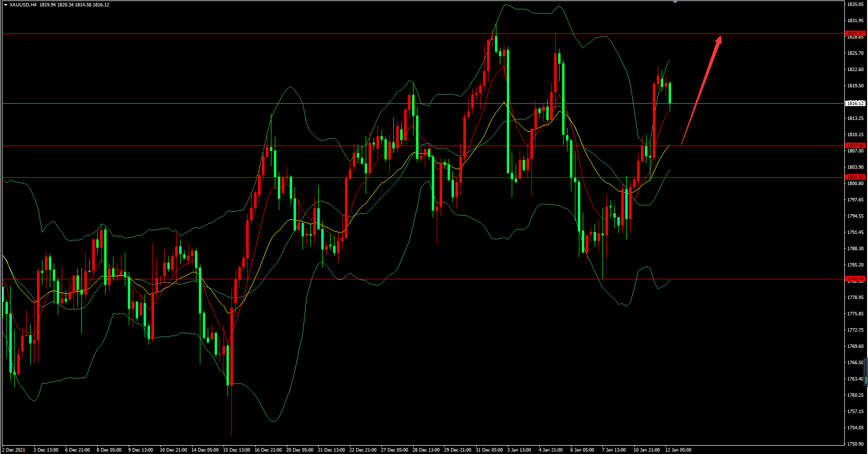Select the red 1801.92 price level tag
This screenshot has height=454, width=868.
855,177
